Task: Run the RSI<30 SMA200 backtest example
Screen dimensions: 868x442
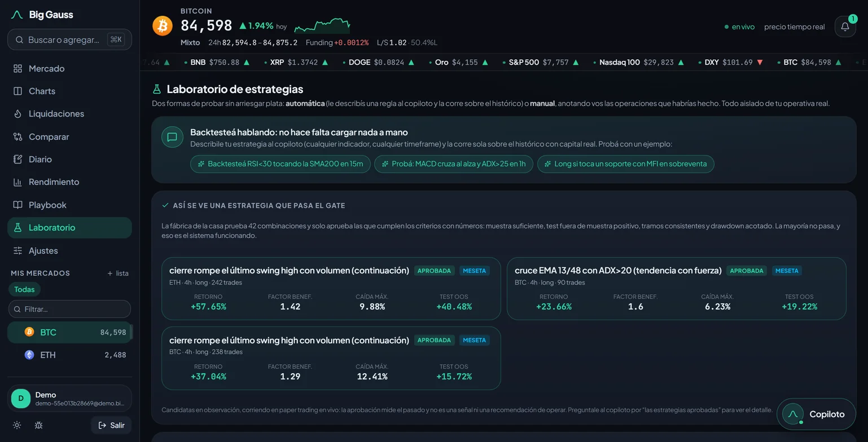Action: [x=280, y=164]
